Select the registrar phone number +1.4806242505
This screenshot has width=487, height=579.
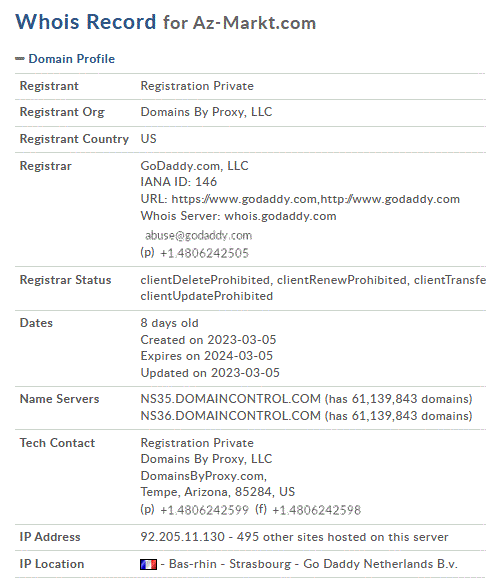point(205,253)
